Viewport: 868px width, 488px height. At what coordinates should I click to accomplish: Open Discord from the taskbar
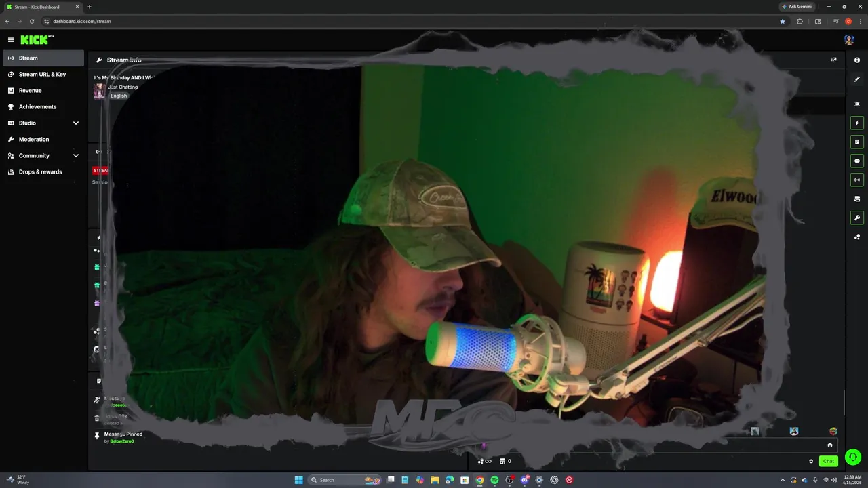click(x=524, y=480)
